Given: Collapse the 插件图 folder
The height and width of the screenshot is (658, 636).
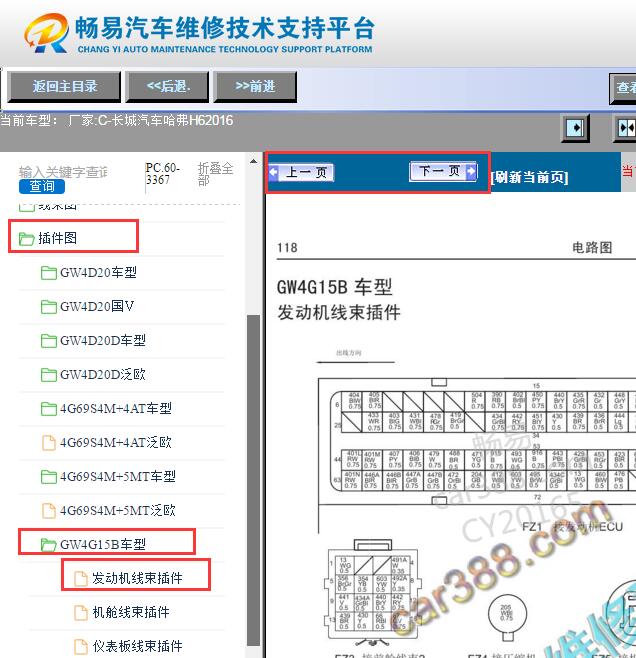Looking at the screenshot, I should (x=57, y=238).
